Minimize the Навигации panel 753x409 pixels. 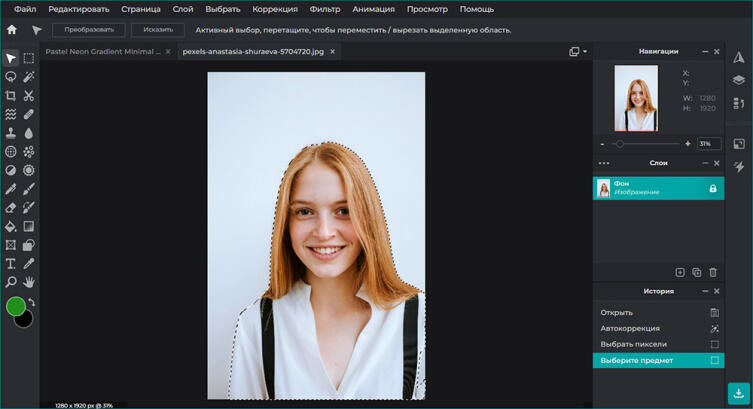(x=704, y=51)
